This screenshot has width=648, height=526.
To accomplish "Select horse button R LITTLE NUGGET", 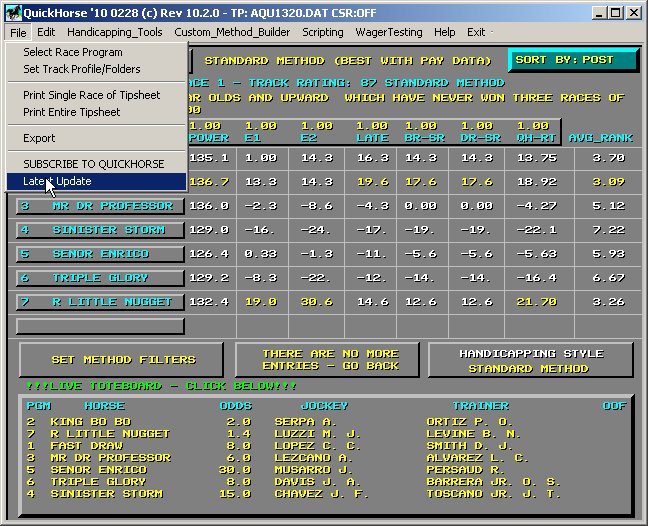I will point(100,302).
